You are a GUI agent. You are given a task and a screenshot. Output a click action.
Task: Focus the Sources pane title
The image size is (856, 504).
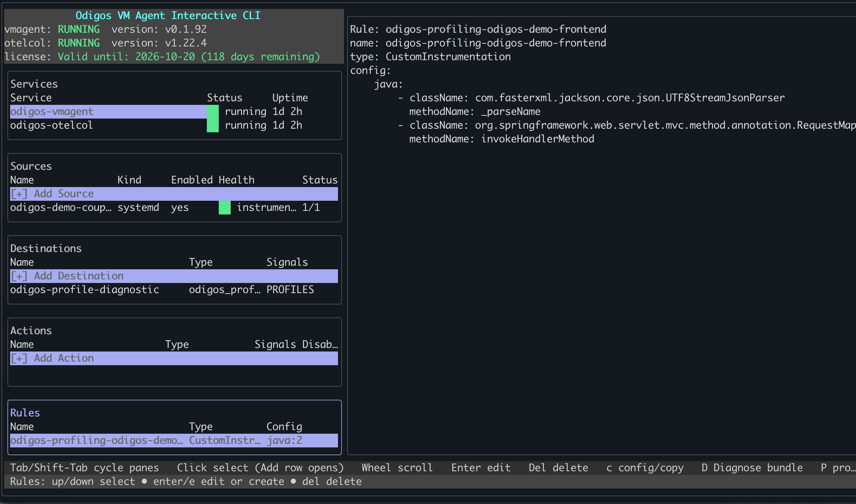[x=31, y=166]
